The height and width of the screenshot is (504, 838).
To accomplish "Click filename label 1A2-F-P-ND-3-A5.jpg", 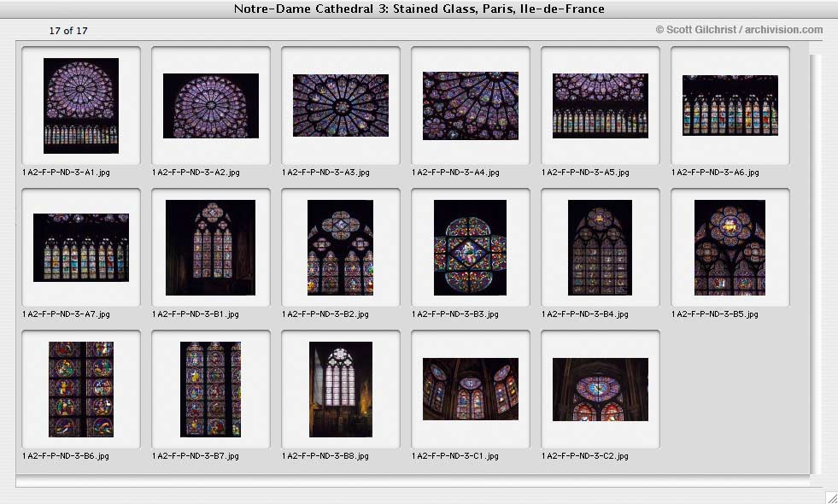I will [586, 173].
